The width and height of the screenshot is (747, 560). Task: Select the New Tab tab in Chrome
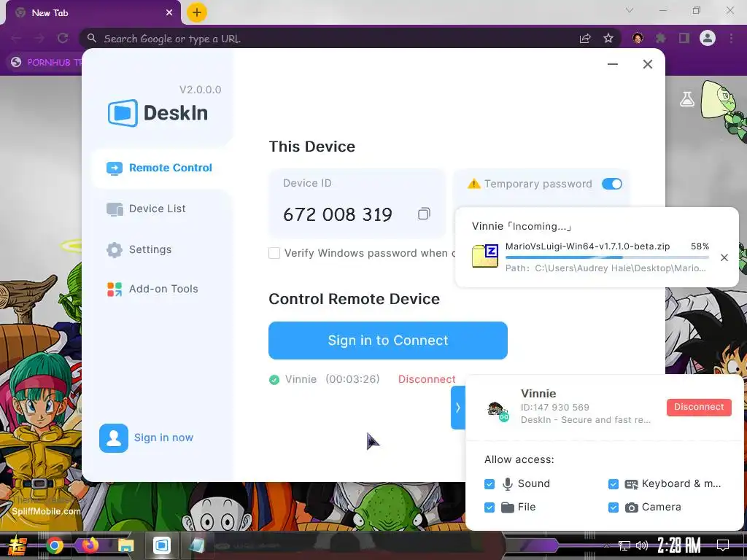93,13
